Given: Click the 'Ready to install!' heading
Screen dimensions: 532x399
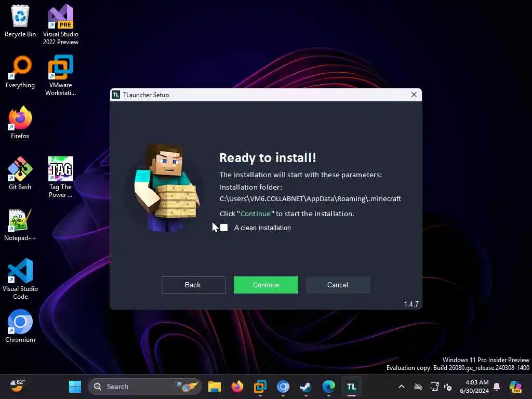Looking at the screenshot, I should (268, 158).
